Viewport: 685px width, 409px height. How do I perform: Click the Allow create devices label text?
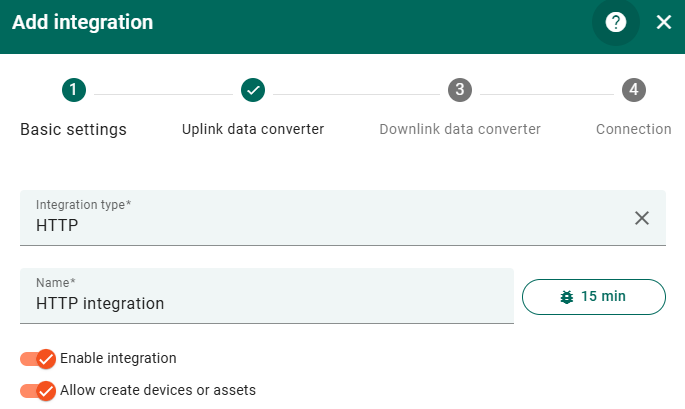point(158,390)
